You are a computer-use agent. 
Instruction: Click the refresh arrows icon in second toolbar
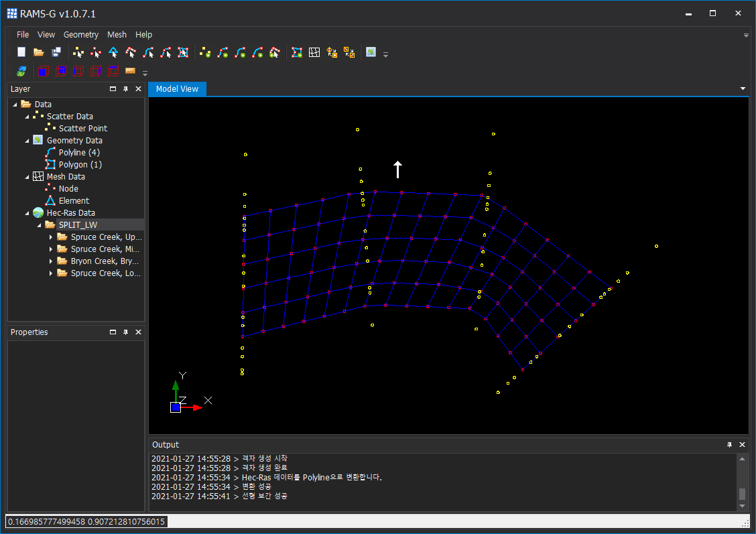pyautogui.click(x=21, y=71)
